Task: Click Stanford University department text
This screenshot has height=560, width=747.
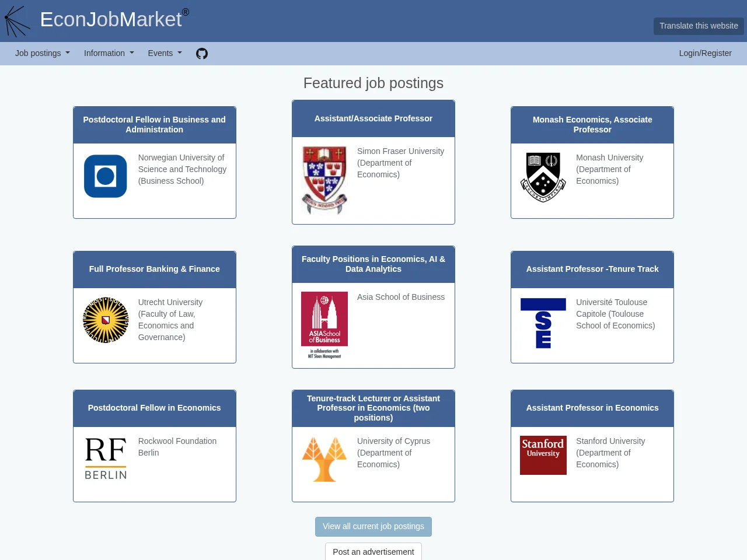Action: click(x=611, y=453)
